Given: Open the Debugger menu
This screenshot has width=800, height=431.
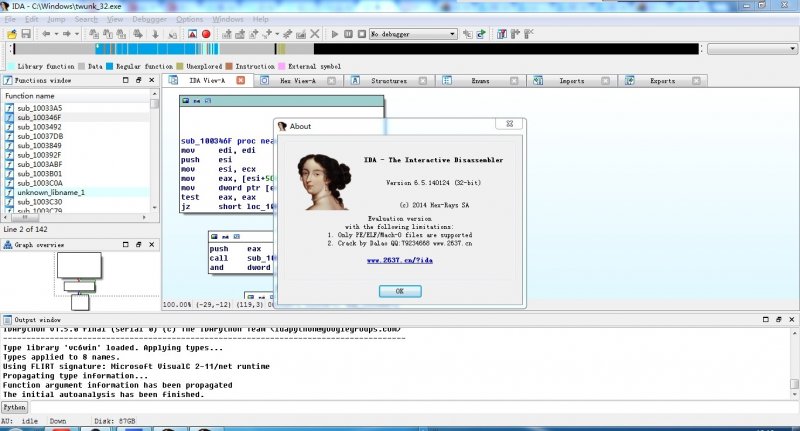Looking at the screenshot, I should click(149, 19).
